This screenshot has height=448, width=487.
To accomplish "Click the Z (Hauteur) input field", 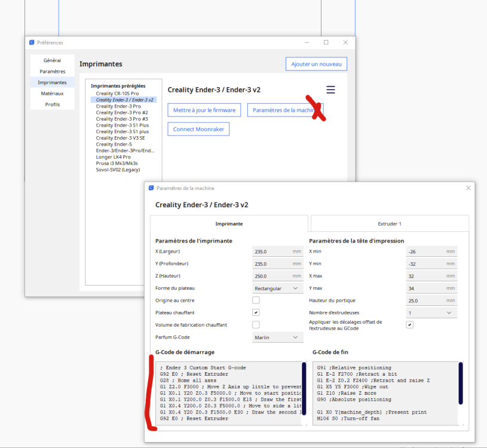I will [277, 276].
